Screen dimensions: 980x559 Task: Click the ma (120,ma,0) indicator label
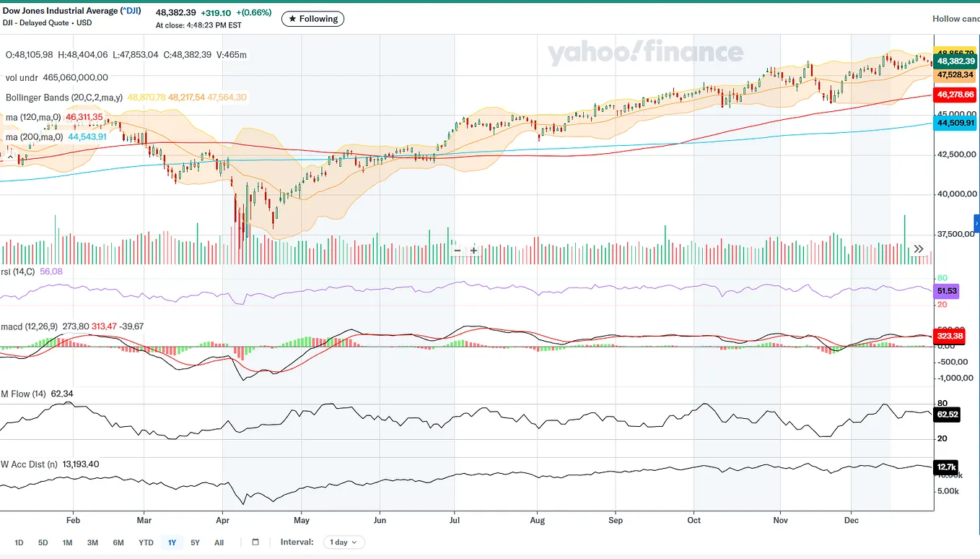34,117
